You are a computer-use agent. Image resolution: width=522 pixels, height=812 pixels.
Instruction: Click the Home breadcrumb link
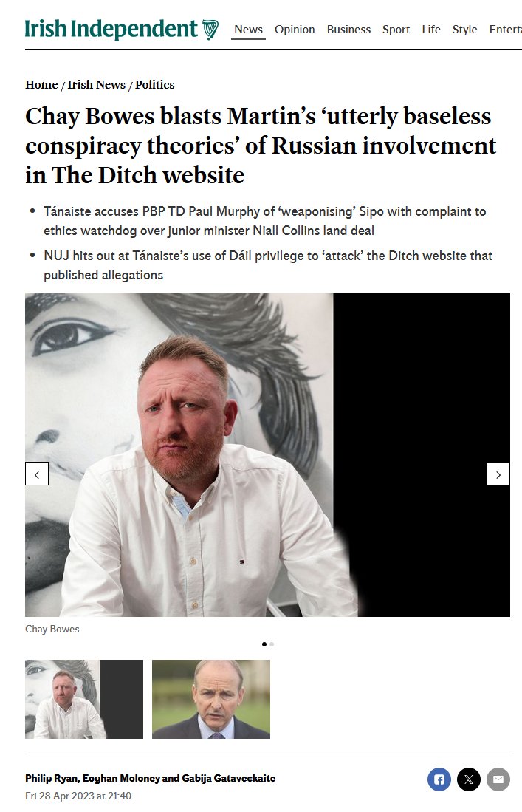pyautogui.click(x=41, y=84)
